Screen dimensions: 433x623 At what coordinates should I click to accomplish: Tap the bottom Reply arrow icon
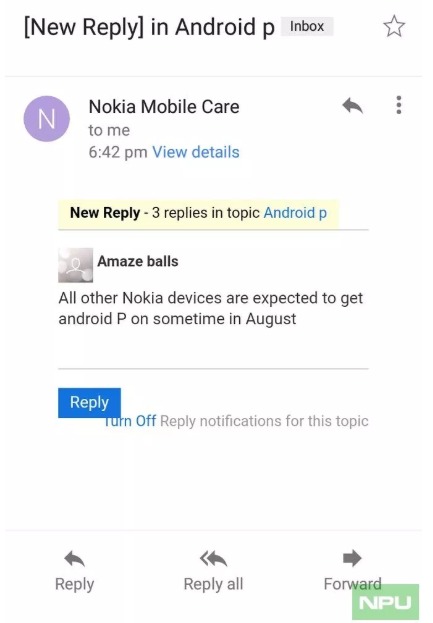[x=74, y=559]
